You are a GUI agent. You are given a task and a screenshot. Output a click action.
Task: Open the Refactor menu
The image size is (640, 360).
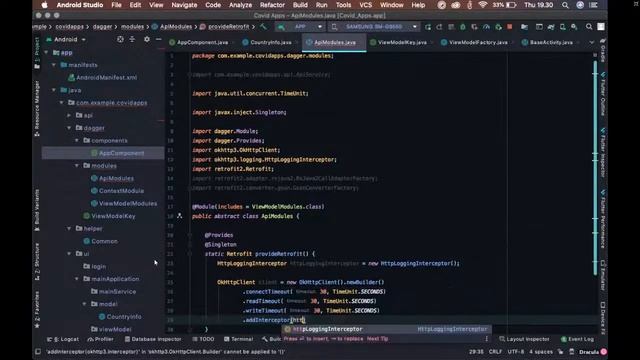point(272,5)
